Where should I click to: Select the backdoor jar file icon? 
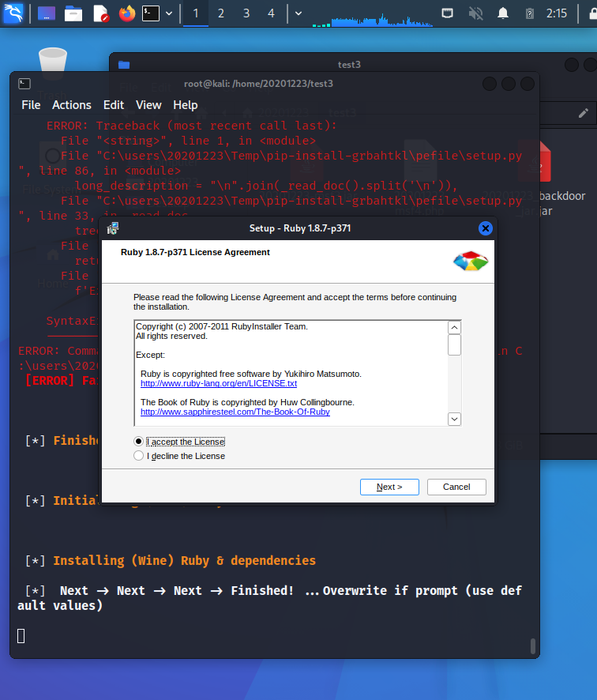tap(545, 161)
